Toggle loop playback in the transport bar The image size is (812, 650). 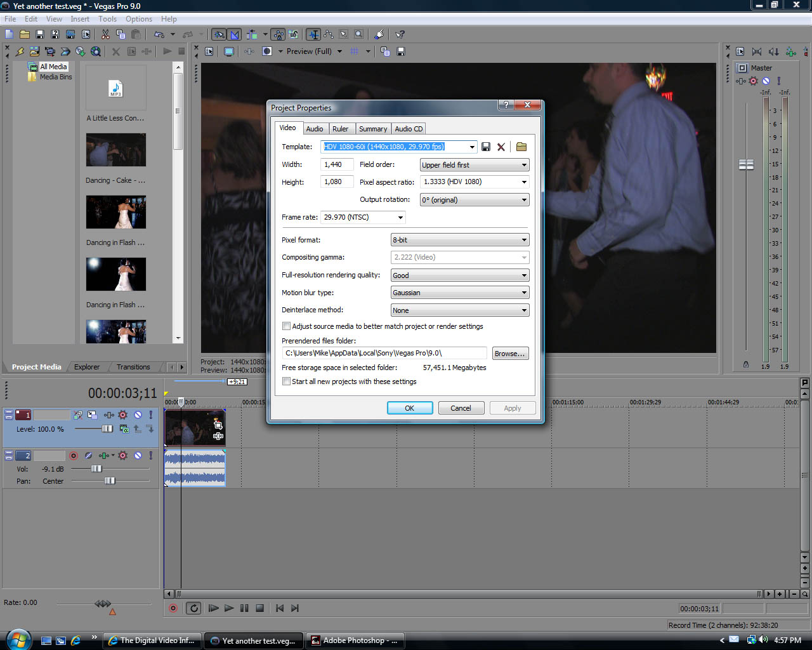click(x=194, y=608)
